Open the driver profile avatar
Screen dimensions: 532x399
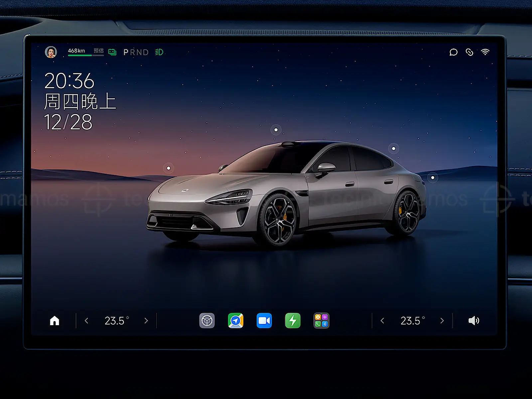click(51, 52)
